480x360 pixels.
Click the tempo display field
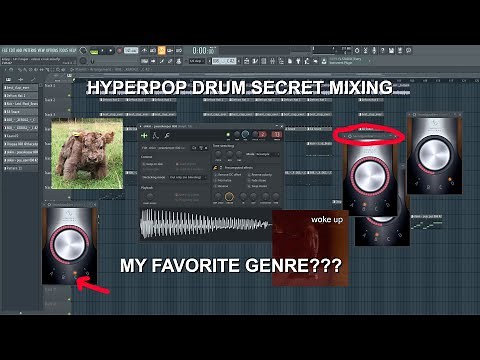(x=131, y=50)
